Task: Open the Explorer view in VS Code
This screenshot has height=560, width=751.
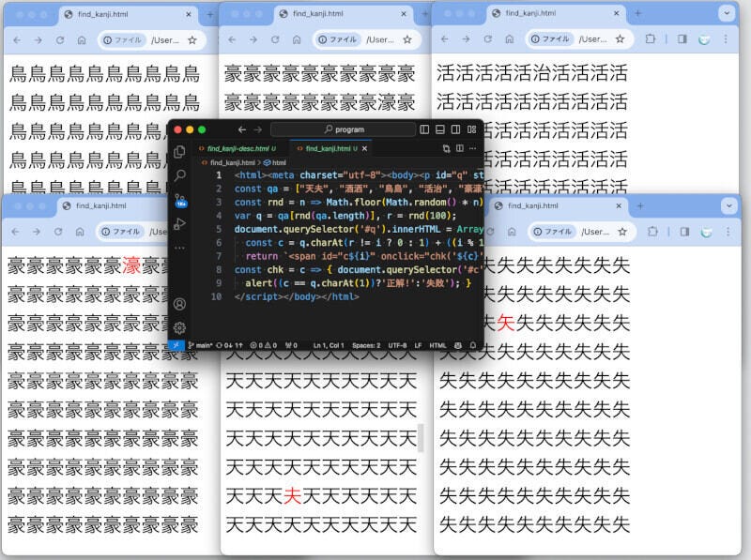Action: tap(179, 152)
